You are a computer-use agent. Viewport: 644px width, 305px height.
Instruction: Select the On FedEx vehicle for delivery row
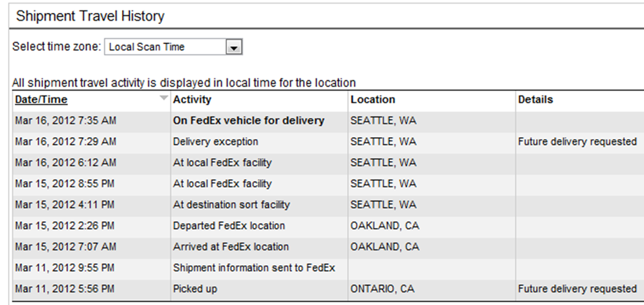(248, 121)
